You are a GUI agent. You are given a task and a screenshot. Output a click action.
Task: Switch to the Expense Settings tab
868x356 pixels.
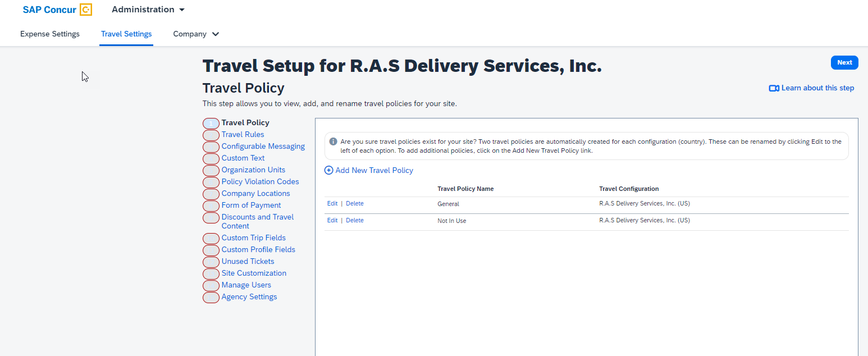coord(50,34)
